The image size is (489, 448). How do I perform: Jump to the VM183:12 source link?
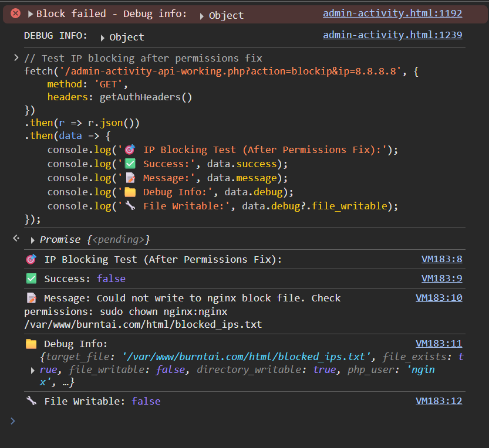click(x=439, y=401)
